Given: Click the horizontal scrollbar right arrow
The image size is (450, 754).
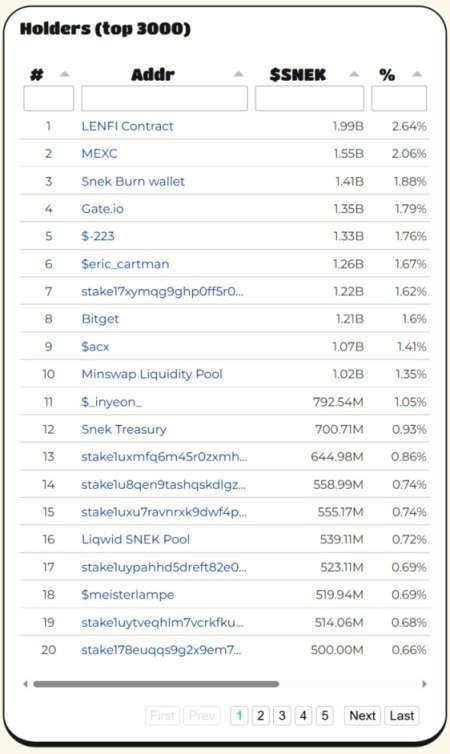Looking at the screenshot, I should (424, 684).
